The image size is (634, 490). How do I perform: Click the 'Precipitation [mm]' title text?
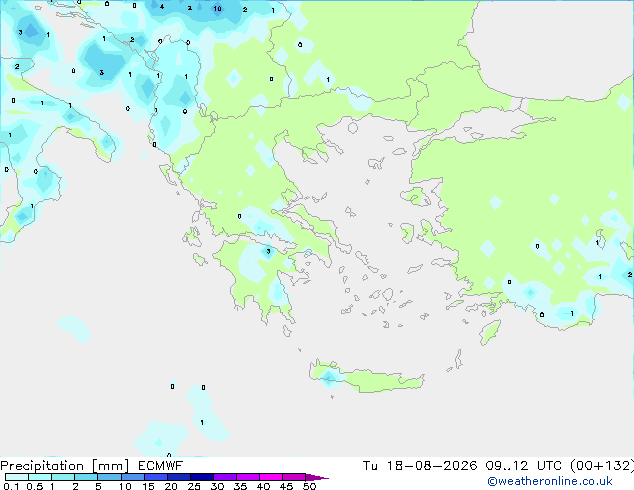point(65,466)
